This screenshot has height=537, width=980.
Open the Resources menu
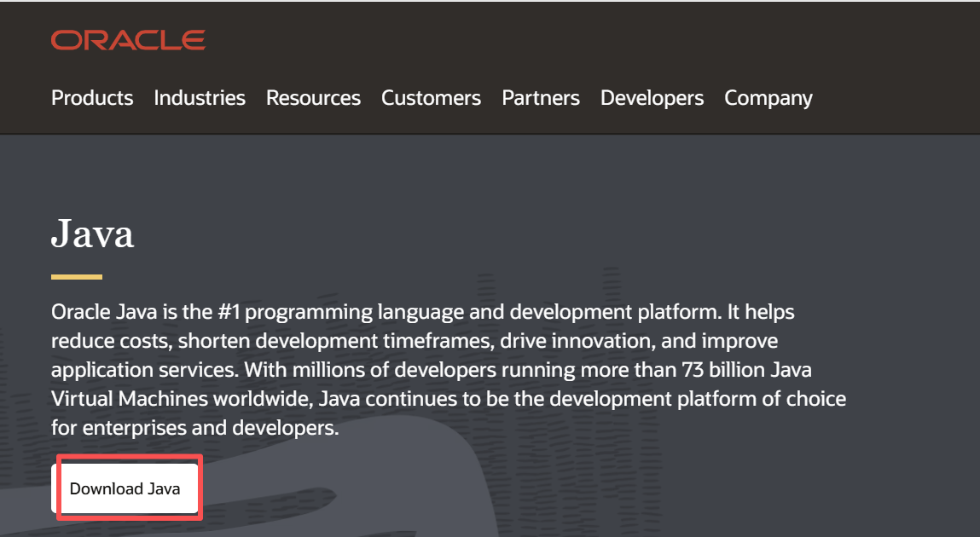[x=313, y=98]
